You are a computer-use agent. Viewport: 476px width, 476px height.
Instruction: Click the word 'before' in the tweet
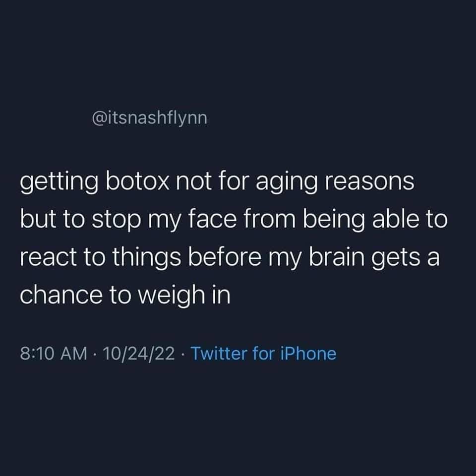(x=225, y=257)
